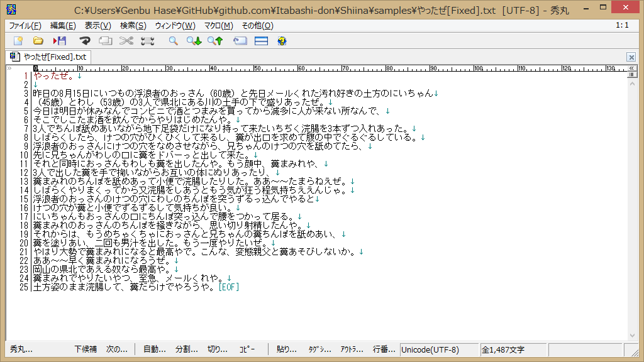Viewport: 644px width, 362px height.
Task: Close the tab with the X button
Action: 631,57
